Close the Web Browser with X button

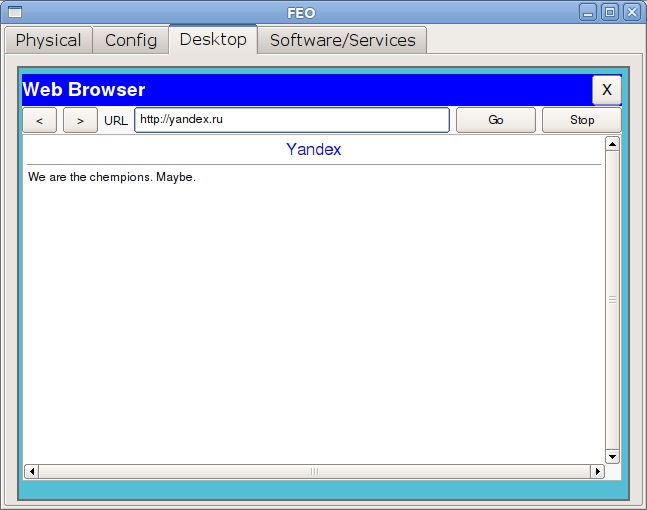click(606, 90)
